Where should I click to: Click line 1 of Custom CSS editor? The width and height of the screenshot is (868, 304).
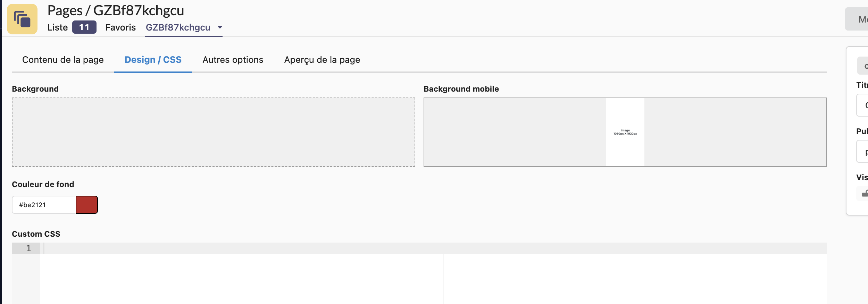(434, 248)
